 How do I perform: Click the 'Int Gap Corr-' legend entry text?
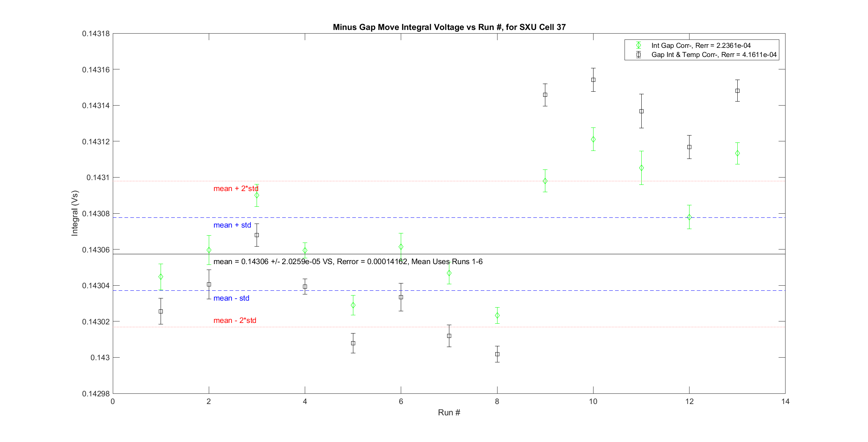pyautogui.click(x=701, y=45)
